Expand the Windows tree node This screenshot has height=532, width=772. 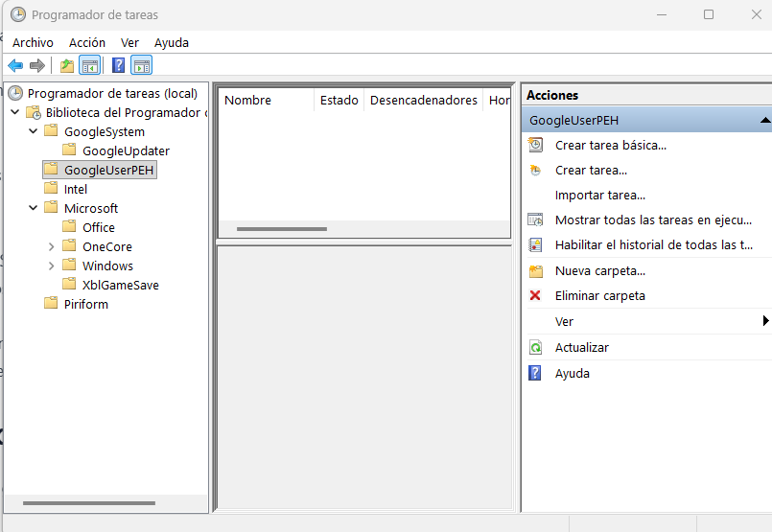pos(51,266)
